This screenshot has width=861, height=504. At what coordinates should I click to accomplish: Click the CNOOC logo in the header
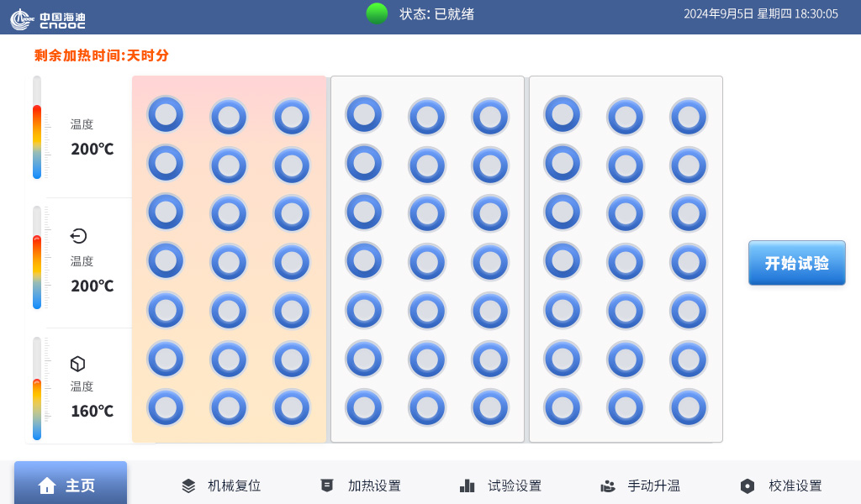(x=48, y=18)
